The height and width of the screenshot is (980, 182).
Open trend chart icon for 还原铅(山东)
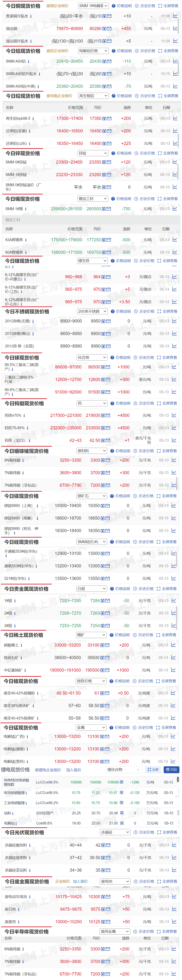click(x=175, y=143)
